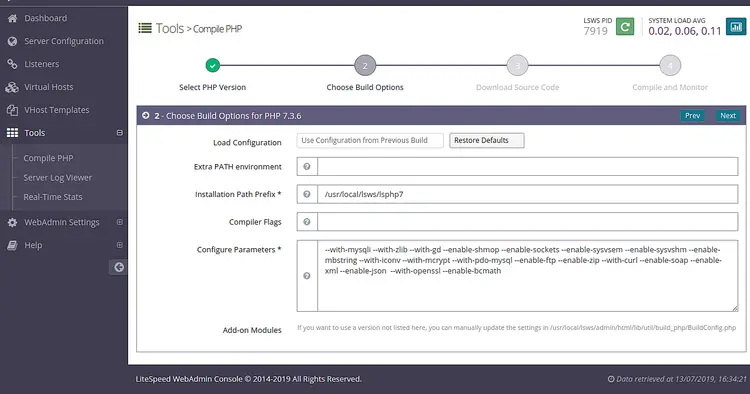Click the step 3 Download Source Code circle
750x394 pixels.
[518, 66]
